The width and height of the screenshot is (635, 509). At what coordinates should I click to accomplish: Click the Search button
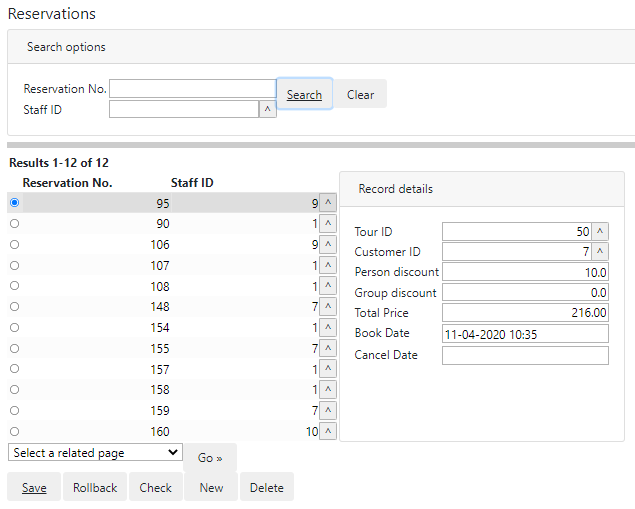click(x=305, y=94)
